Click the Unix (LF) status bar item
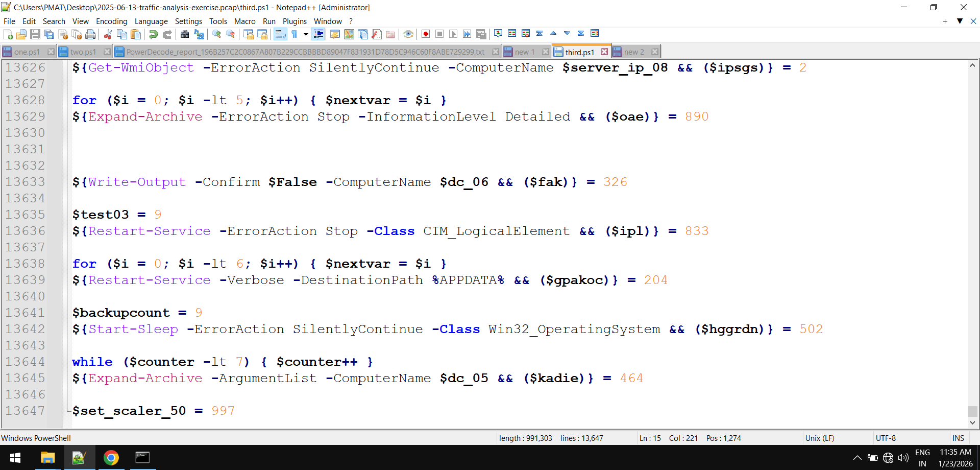This screenshot has width=980, height=470. pyautogui.click(x=821, y=438)
